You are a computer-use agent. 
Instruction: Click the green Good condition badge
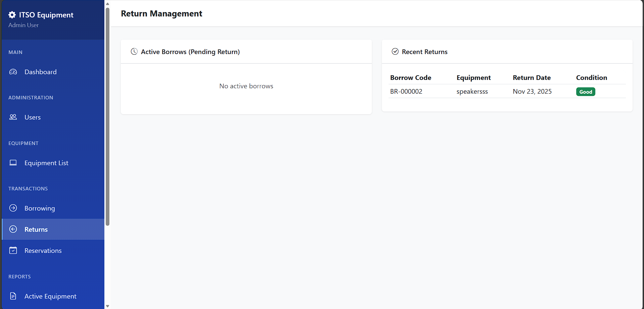point(586,92)
